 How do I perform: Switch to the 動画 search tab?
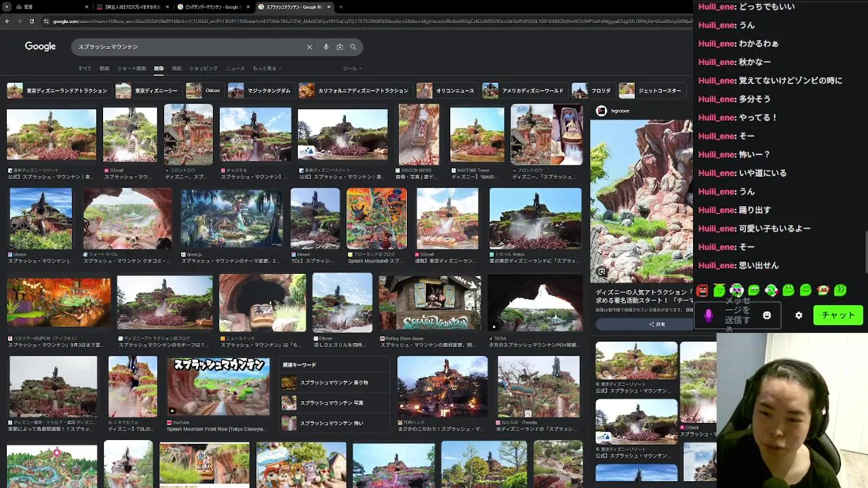click(104, 68)
